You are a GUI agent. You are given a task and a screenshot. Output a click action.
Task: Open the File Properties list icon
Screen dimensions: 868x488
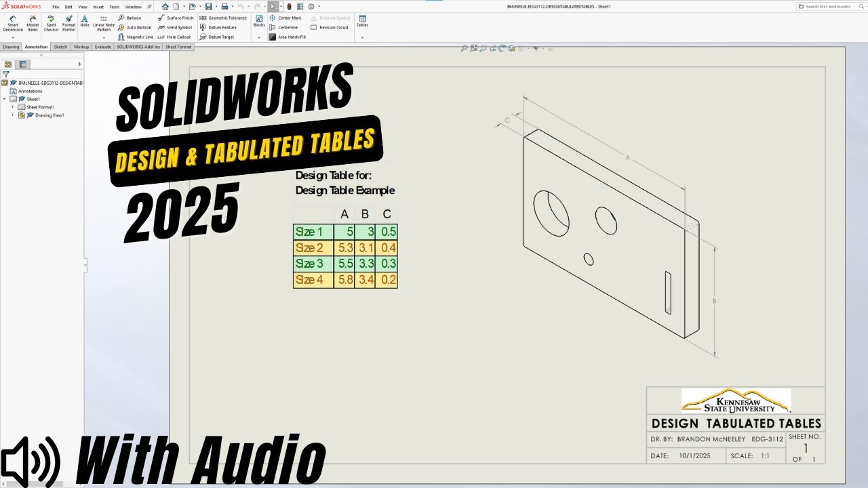click(x=300, y=6)
